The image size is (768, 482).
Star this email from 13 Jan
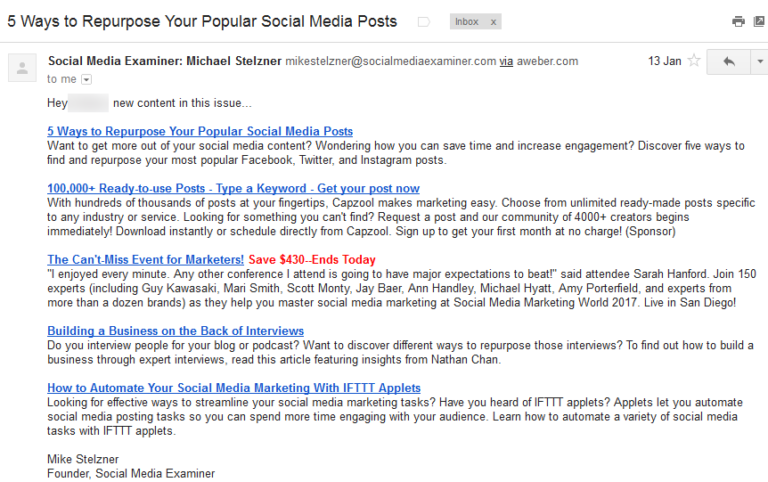pyautogui.click(x=693, y=61)
